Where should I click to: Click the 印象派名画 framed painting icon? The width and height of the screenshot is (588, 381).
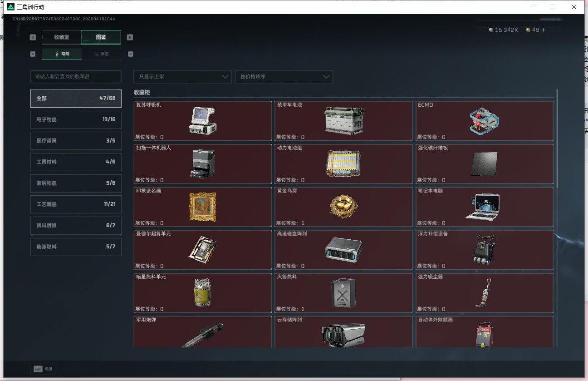(202, 207)
